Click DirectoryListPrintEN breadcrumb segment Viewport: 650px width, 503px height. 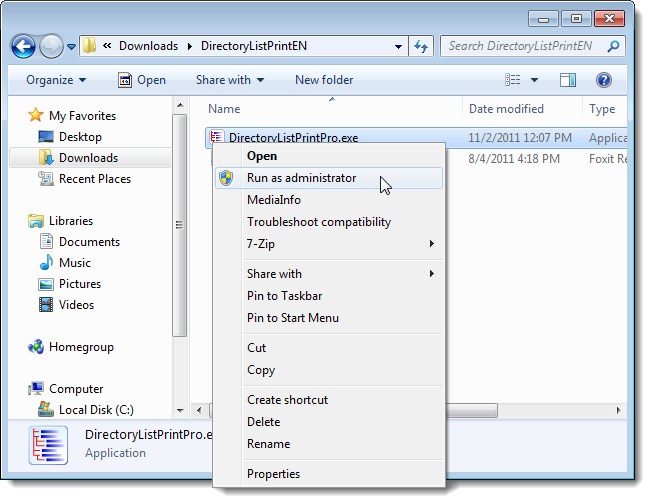tap(254, 46)
